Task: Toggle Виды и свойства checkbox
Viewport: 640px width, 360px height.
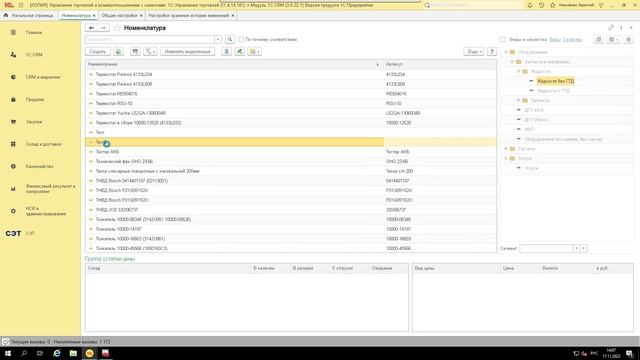Action: pyautogui.click(x=503, y=40)
